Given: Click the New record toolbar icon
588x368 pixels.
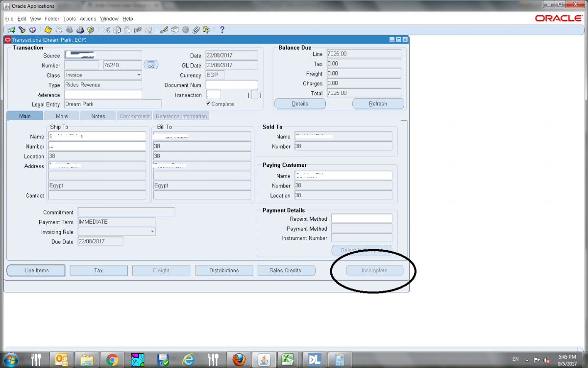Looking at the screenshot, I should [x=11, y=30].
